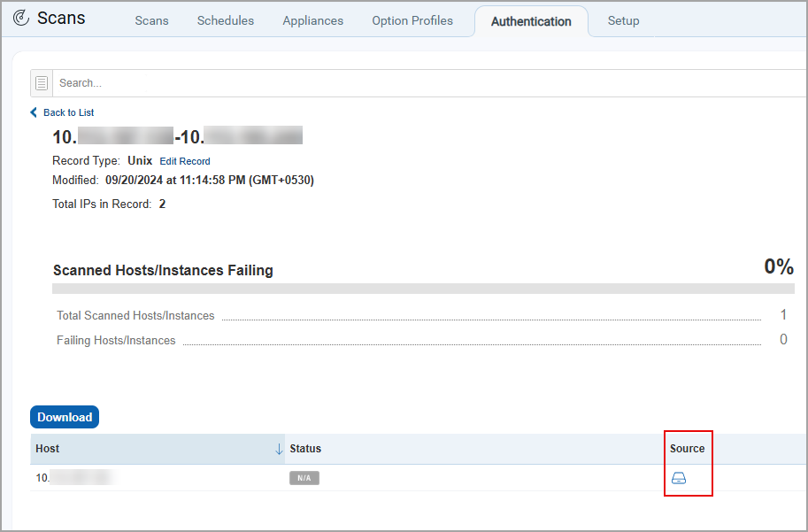Open search options via list icon beside search bar
The image size is (808, 532).
coord(41,82)
